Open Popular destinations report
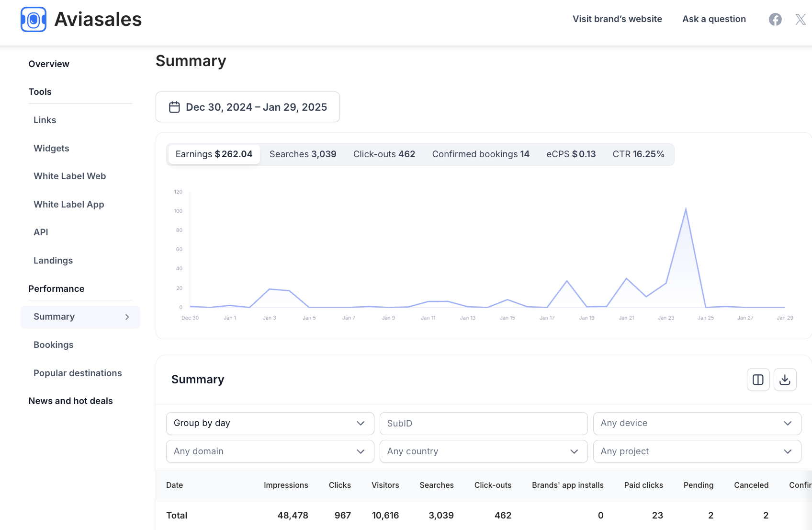The width and height of the screenshot is (812, 530). pyautogui.click(x=78, y=373)
